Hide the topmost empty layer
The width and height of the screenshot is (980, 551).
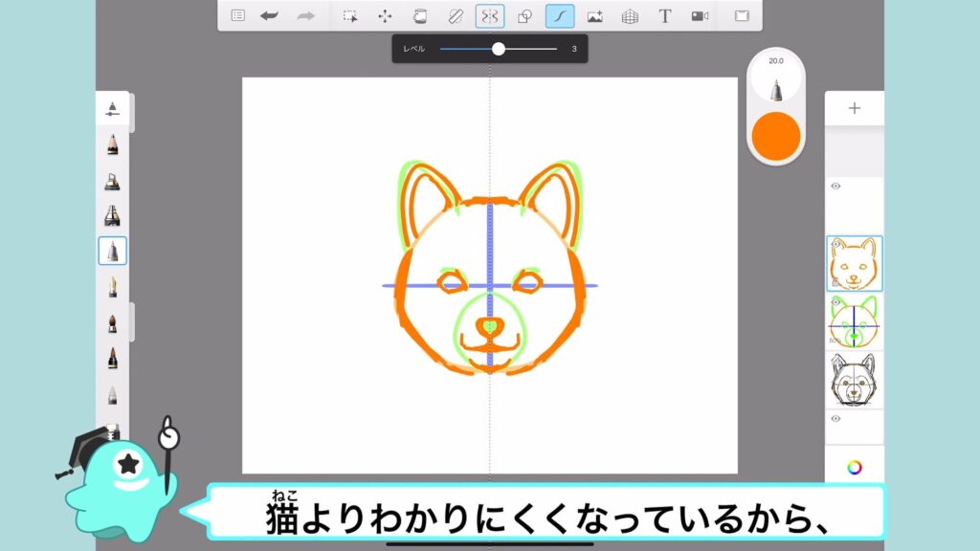[x=835, y=187]
